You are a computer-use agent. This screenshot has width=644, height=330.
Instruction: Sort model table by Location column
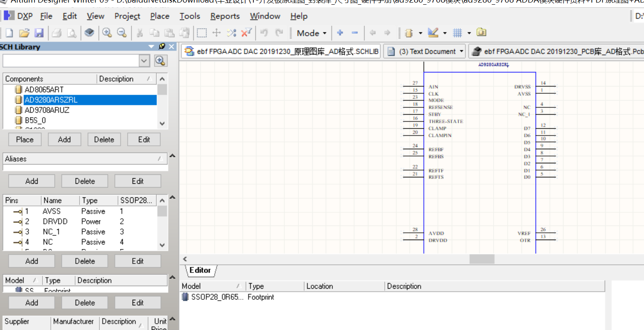[345, 286]
